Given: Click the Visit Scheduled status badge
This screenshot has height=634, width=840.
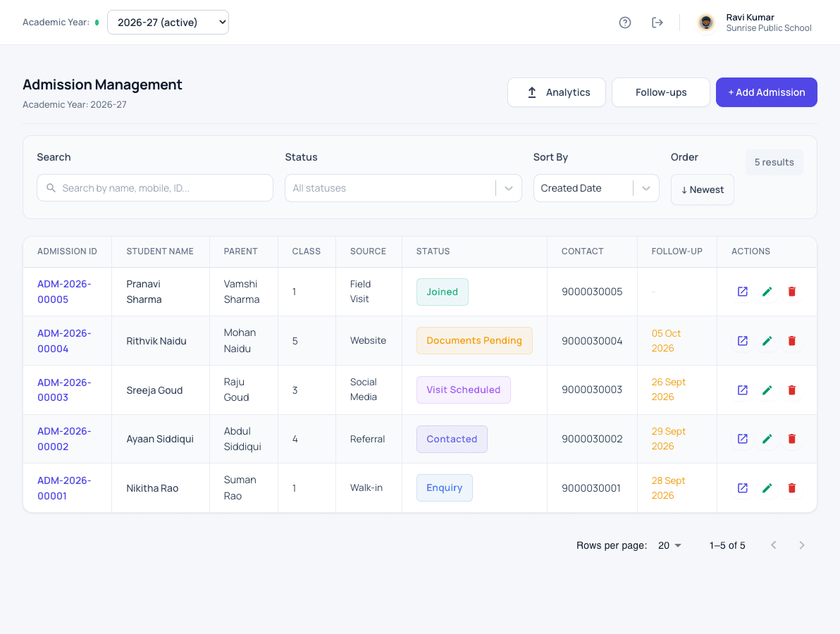Looking at the screenshot, I should tap(464, 390).
